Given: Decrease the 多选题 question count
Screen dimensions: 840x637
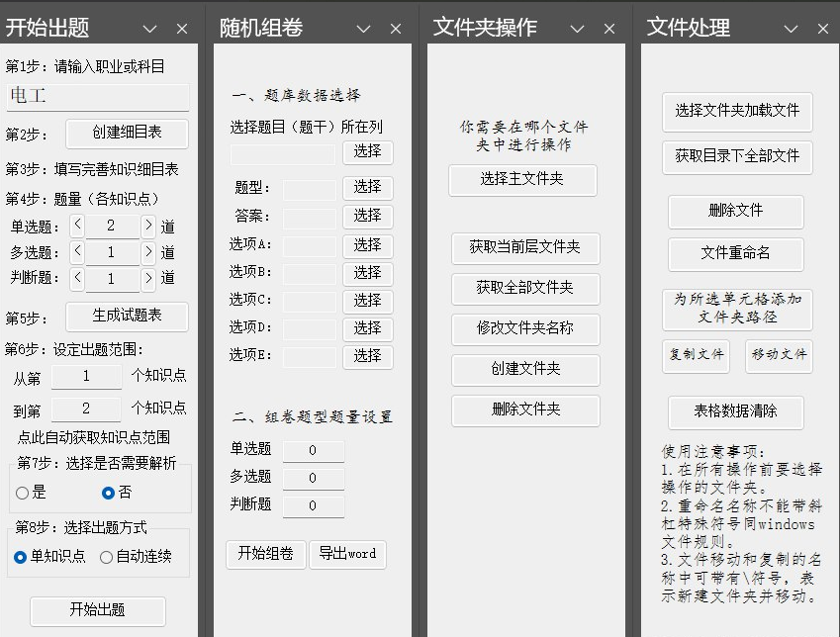Looking at the screenshot, I should (x=79, y=251).
